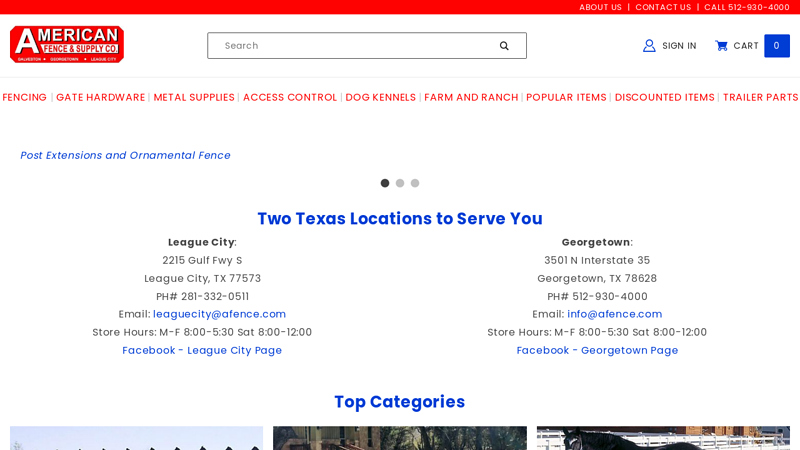Select the first carousel dot
This screenshot has height=450, width=800.
click(385, 183)
